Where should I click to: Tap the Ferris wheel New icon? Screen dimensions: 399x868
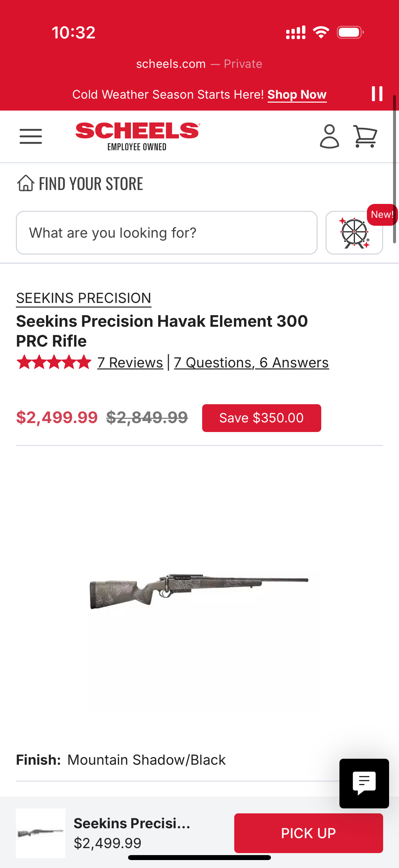coord(354,233)
